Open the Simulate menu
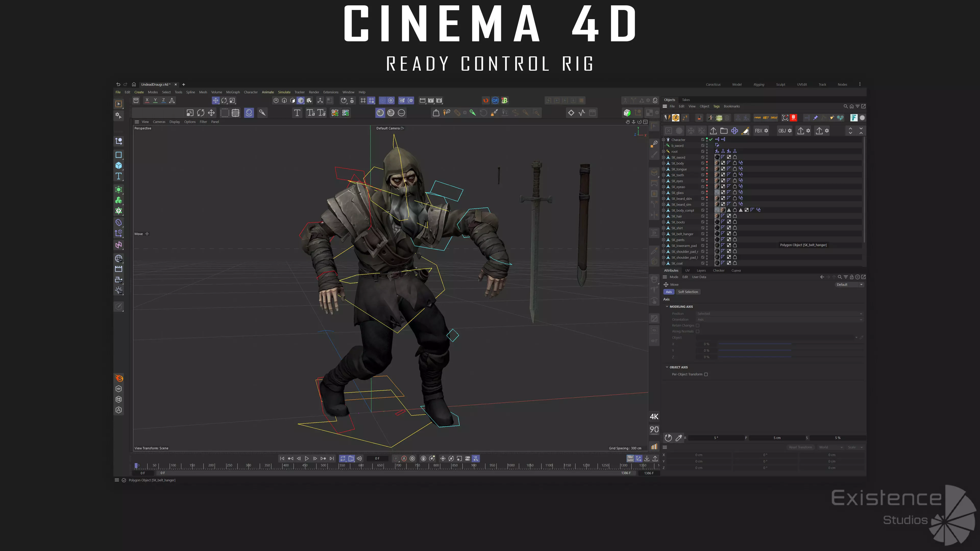Image resolution: width=980 pixels, height=551 pixels. click(284, 92)
